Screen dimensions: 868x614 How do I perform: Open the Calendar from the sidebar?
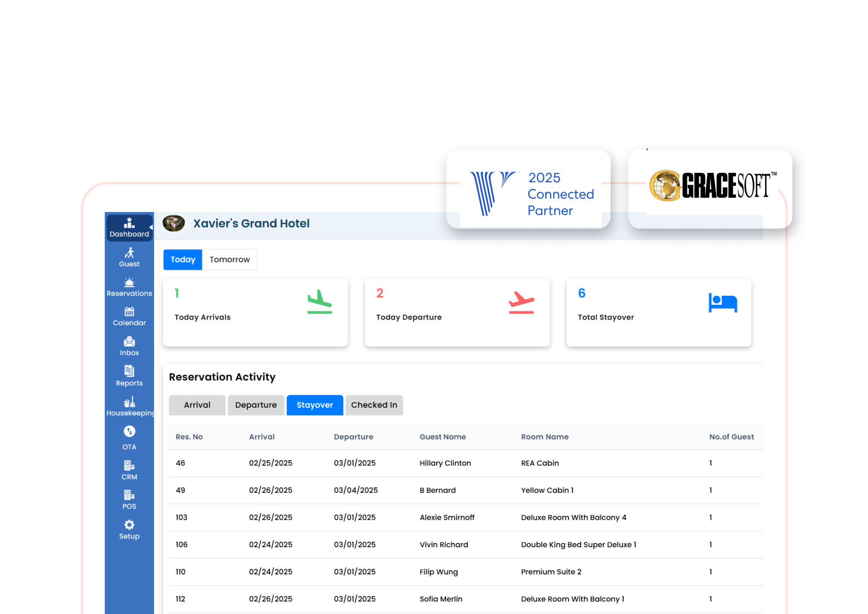[x=129, y=316]
